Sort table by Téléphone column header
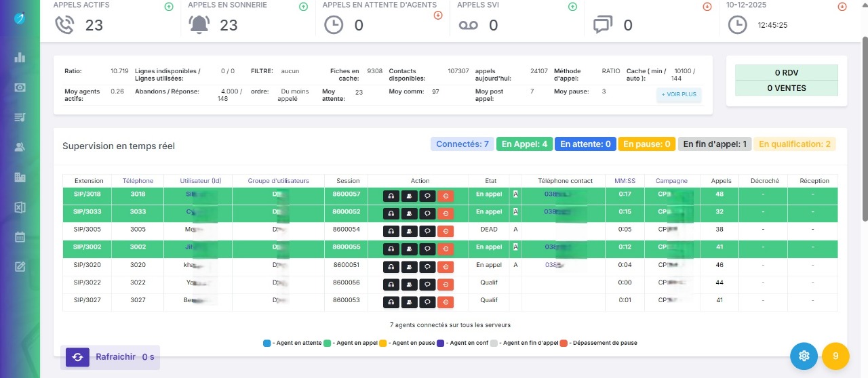The image size is (868, 378). [138, 181]
